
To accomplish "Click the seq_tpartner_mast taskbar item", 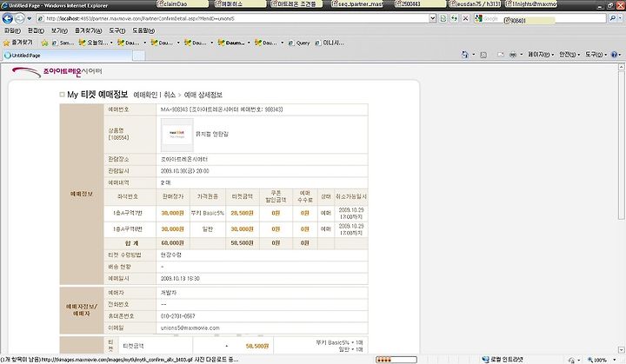I will coord(357,4).
